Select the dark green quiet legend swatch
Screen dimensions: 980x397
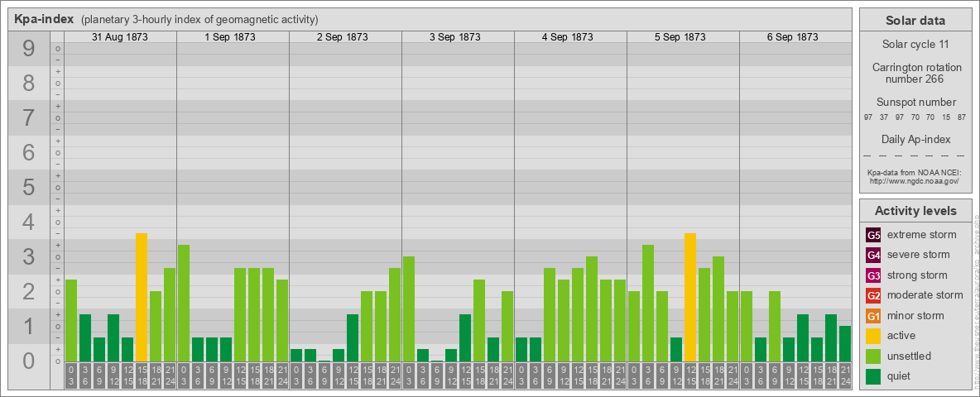click(873, 375)
